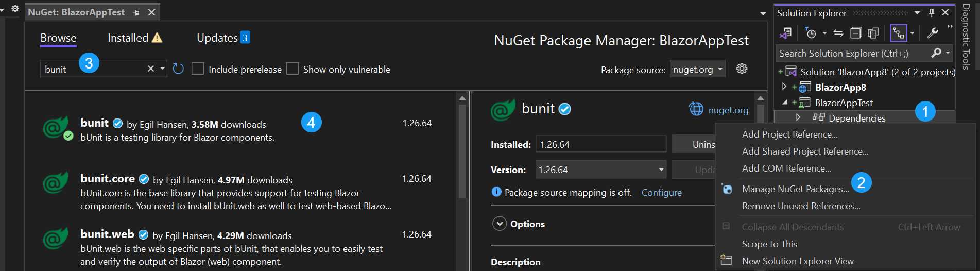Viewport: 980px width, 271px height.
Task: Click the Manage NuGet Packages menu icon
Action: tap(727, 189)
